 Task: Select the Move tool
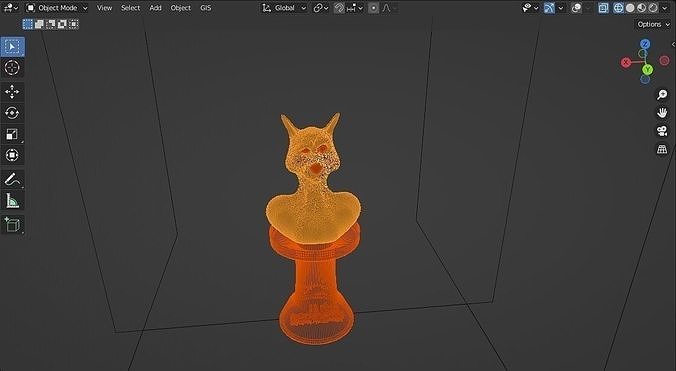[x=12, y=92]
